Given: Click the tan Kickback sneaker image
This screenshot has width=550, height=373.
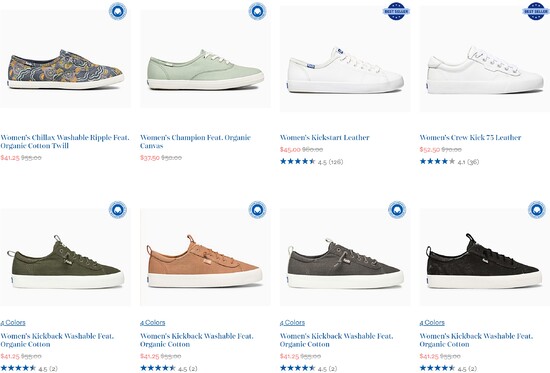Looking at the screenshot, I should click(x=205, y=261).
